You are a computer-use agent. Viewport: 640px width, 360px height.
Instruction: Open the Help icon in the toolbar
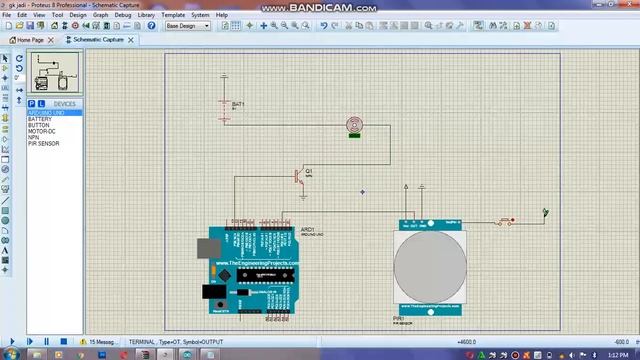point(151,26)
